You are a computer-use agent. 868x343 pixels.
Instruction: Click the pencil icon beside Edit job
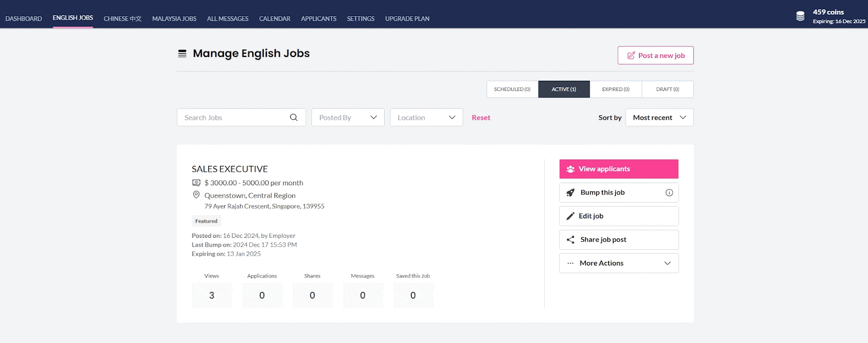[x=570, y=216]
